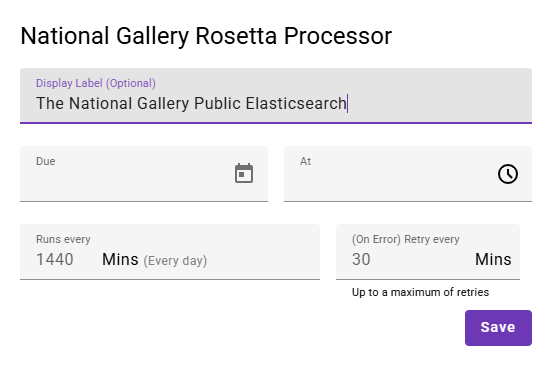Click the Up to a maximum of retries text
Screen dimensions: 542x378
pos(420,292)
